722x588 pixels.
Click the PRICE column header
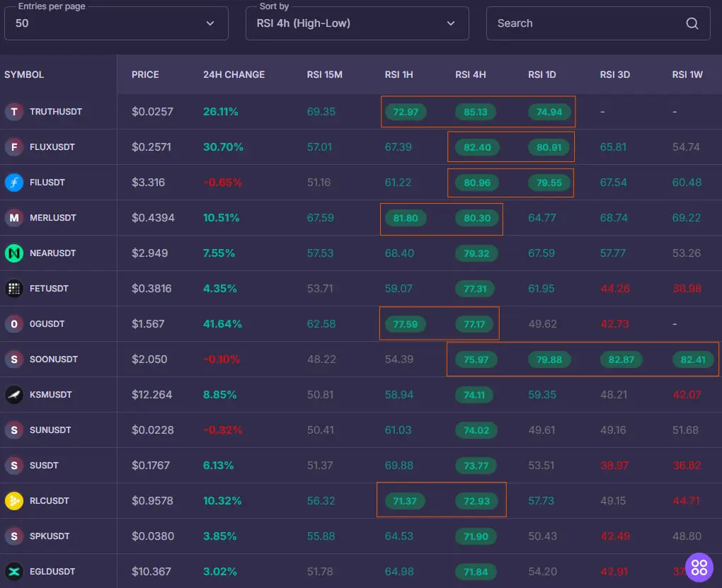click(x=145, y=75)
